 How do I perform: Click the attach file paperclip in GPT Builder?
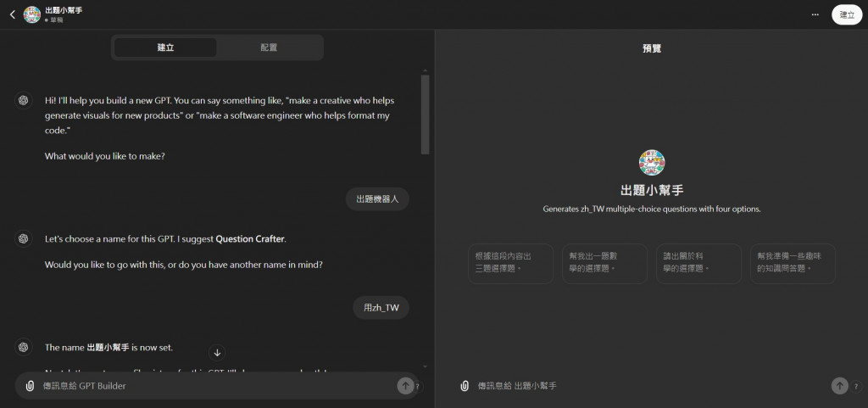click(x=31, y=386)
